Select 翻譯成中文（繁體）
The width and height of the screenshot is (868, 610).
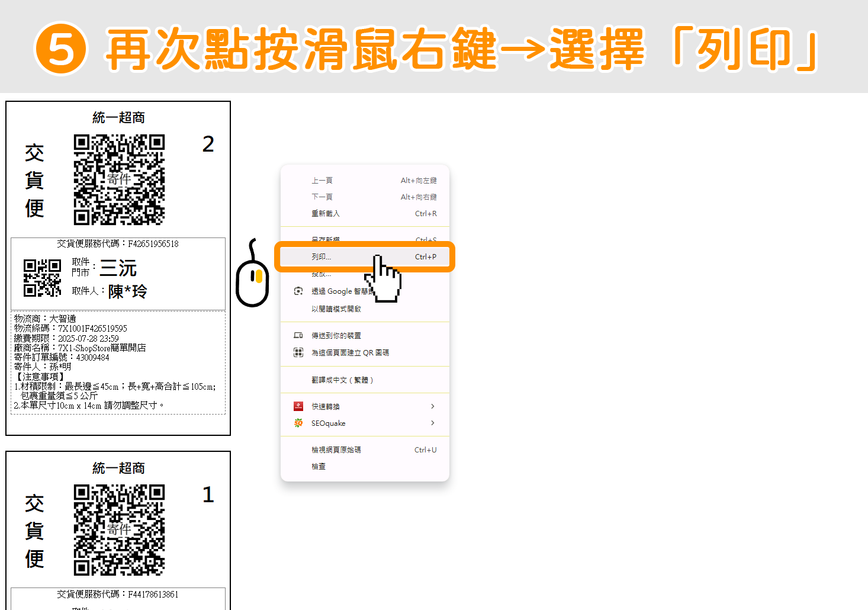point(364,380)
